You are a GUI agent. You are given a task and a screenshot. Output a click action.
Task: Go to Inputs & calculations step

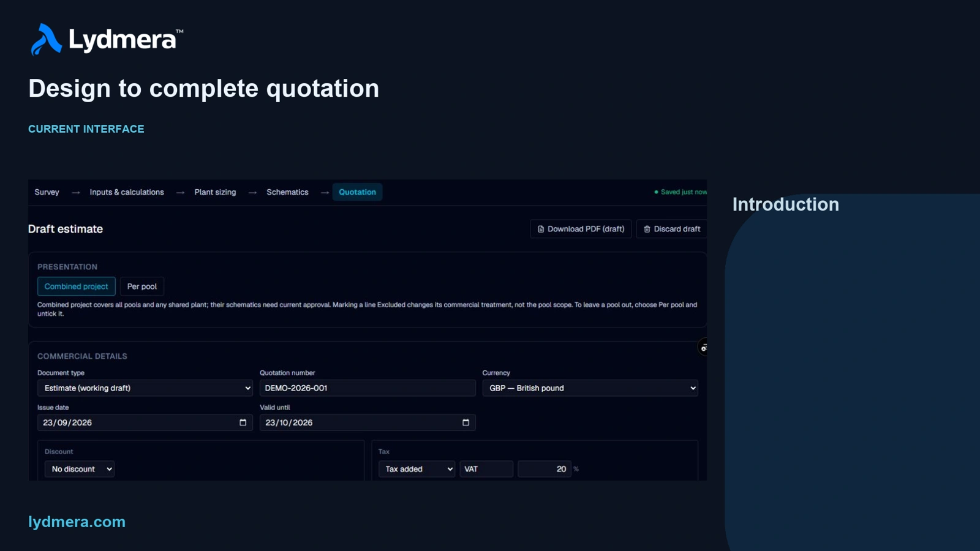tap(127, 192)
